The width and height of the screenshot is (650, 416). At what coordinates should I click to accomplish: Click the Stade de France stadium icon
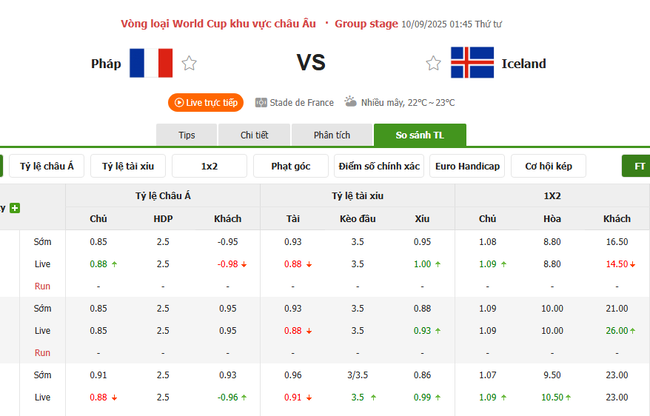pyautogui.click(x=261, y=102)
